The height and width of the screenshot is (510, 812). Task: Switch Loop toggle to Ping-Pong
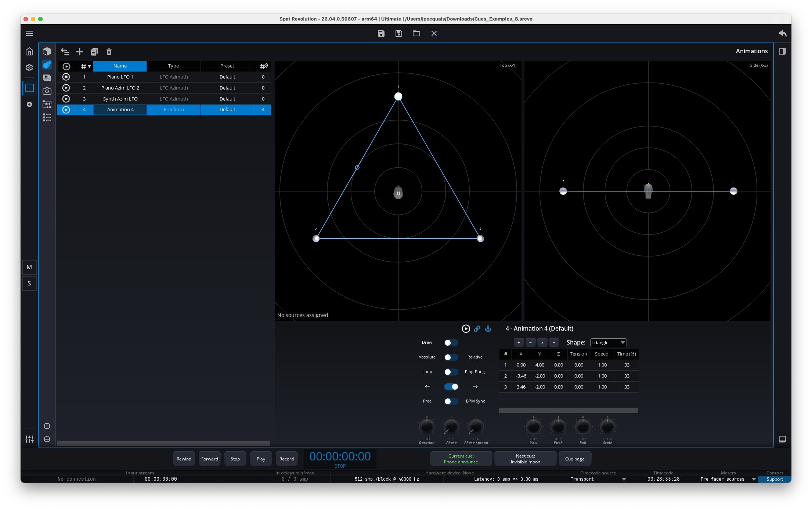[451, 372]
